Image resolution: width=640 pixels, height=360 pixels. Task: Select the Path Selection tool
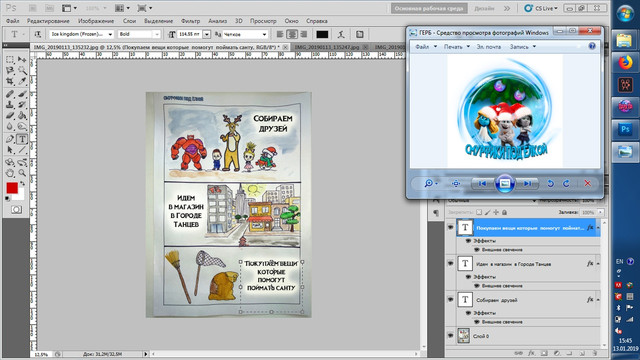[x=10, y=150]
